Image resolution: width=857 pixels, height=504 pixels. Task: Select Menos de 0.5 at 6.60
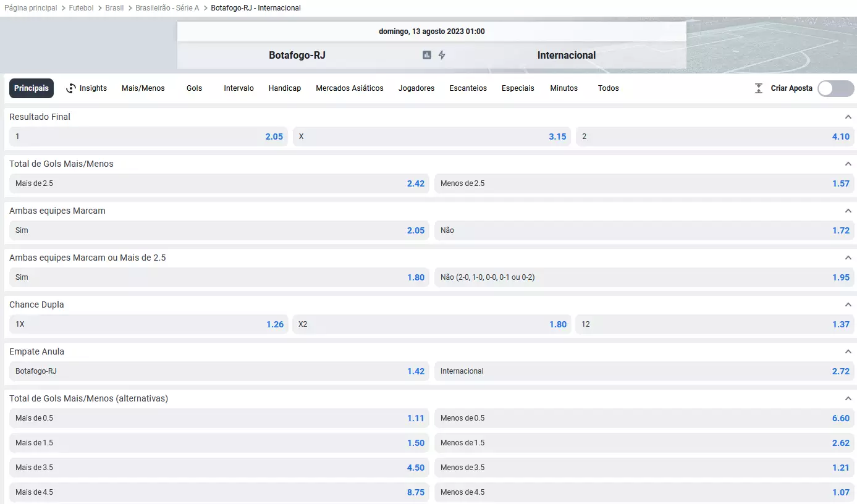pos(644,418)
